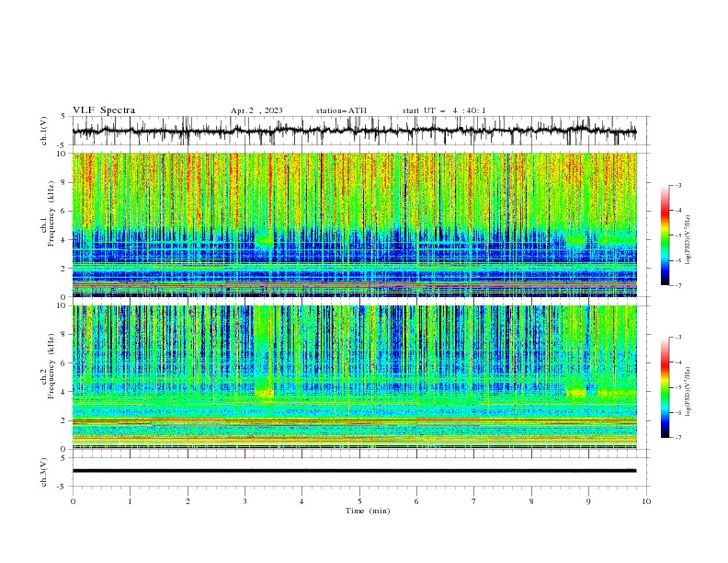The width and height of the screenshot is (728, 563).
Task: Click the lower color bar's log(PSD) label
Action: pyautogui.click(x=688, y=391)
